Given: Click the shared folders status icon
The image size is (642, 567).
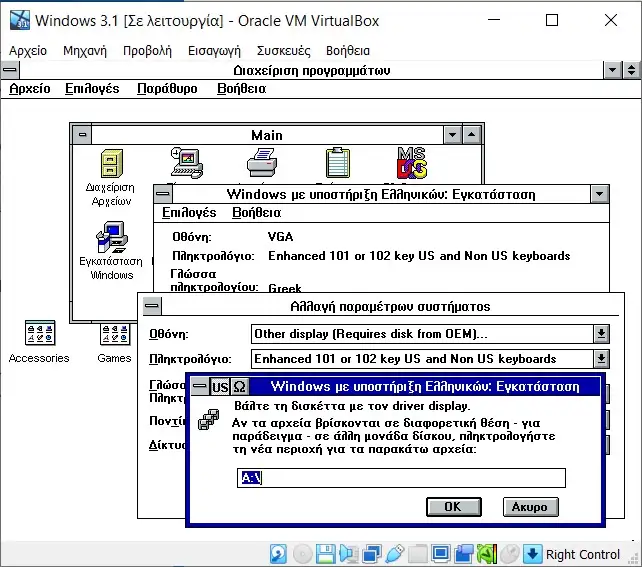Looking at the screenshot, I should coord(418,554).
